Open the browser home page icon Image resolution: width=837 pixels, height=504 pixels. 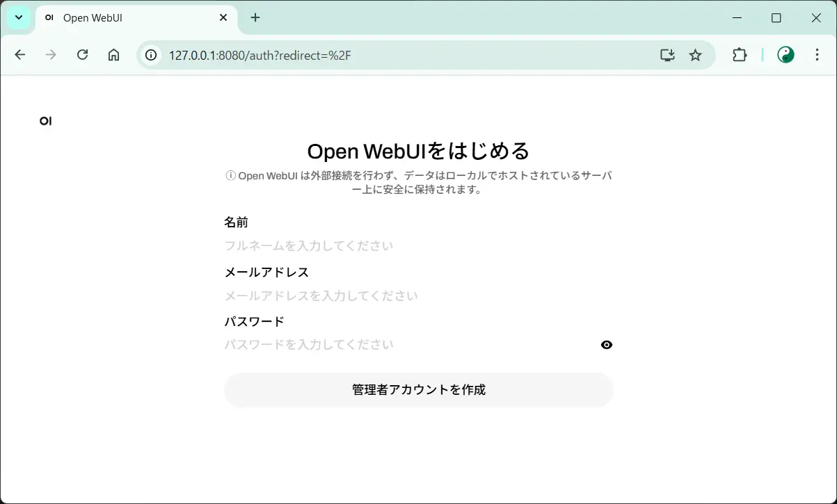pyautogui.click(x=113, y=55)
